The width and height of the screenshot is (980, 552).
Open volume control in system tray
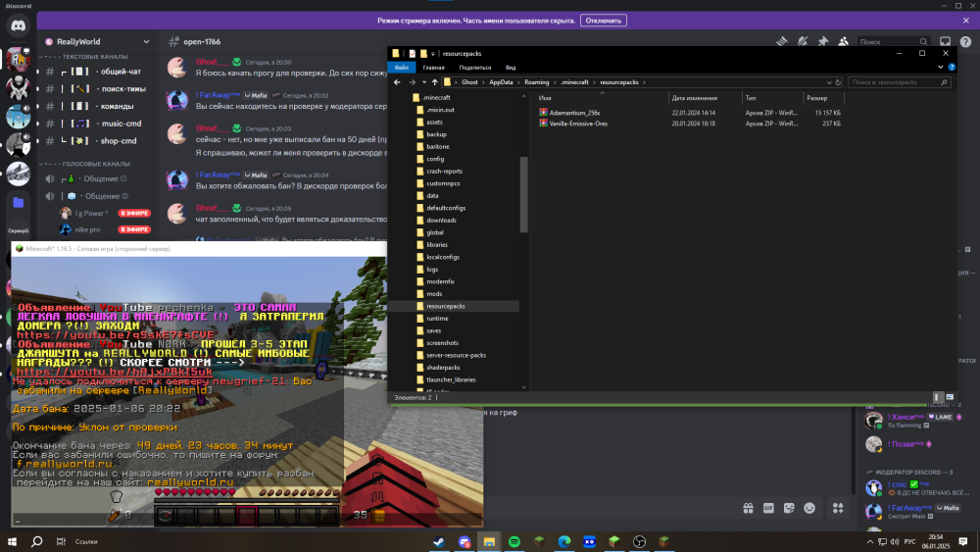tap(895, 541)
